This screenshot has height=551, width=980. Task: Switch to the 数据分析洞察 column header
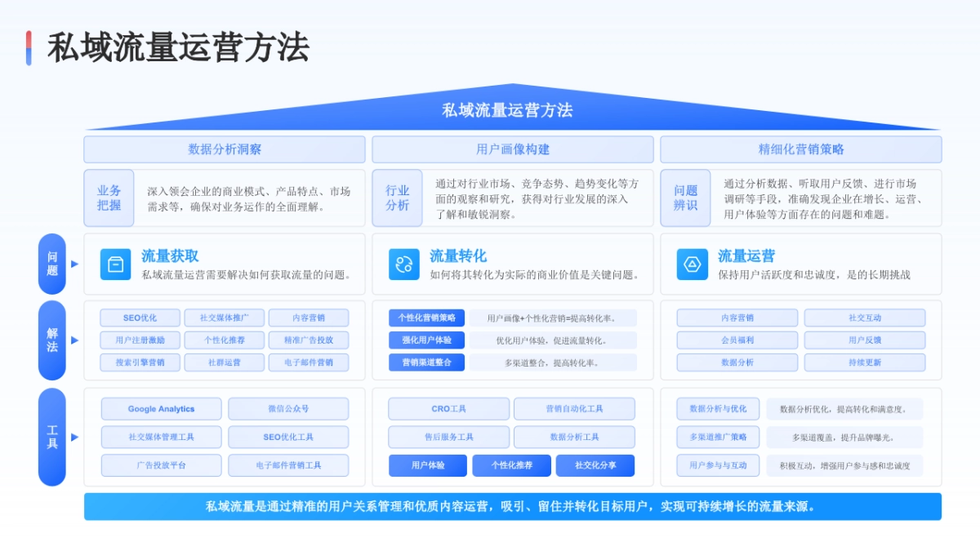tap(224, 149)
